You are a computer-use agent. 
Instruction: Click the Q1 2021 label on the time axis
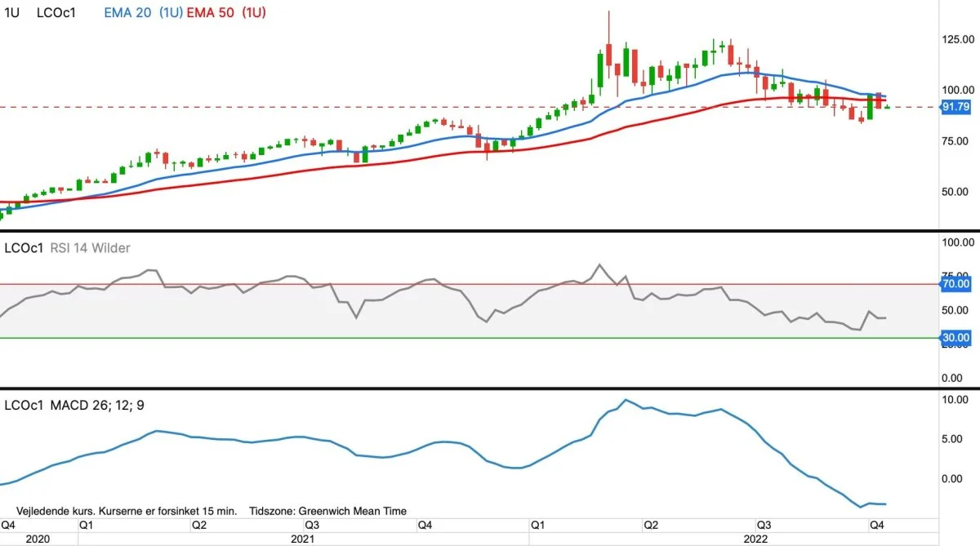pyautogui.click(x=86, y=525)
